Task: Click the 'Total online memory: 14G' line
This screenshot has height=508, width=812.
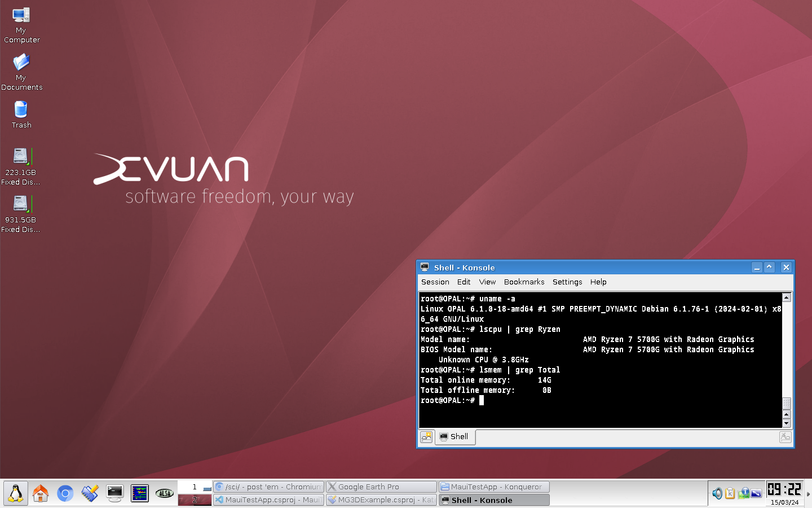Action: coord(486,380)
